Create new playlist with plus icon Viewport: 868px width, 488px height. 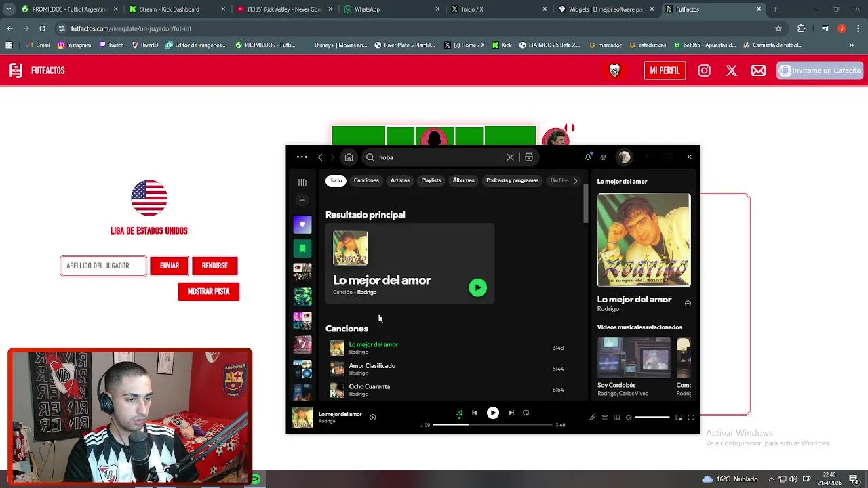pyautogui.click(x=302, y=200)
